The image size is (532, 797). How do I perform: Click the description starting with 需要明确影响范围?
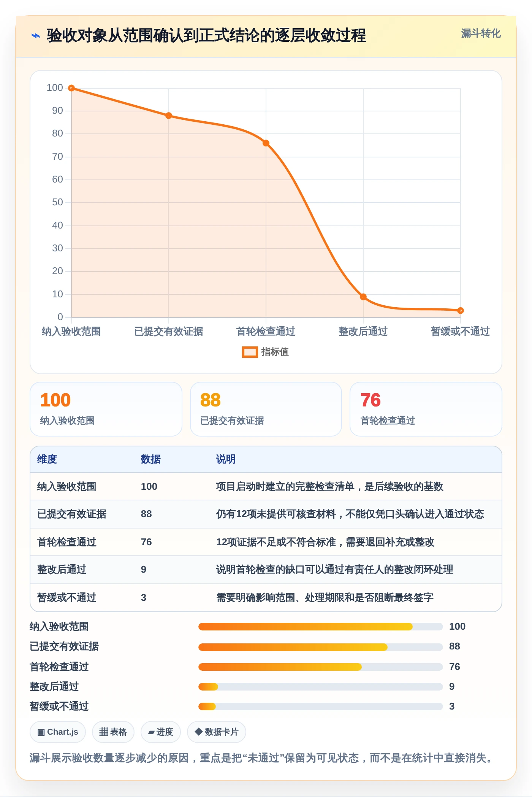[x=325, y=598]
